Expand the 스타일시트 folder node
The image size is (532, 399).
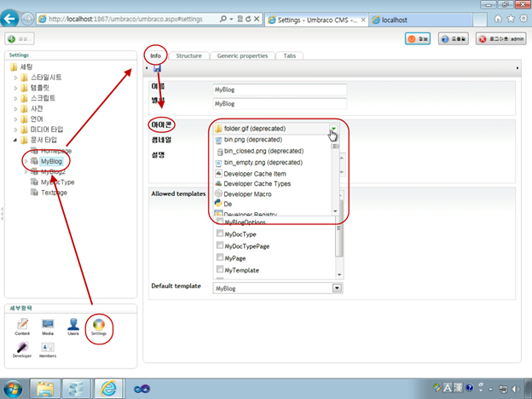pos(15,78)
